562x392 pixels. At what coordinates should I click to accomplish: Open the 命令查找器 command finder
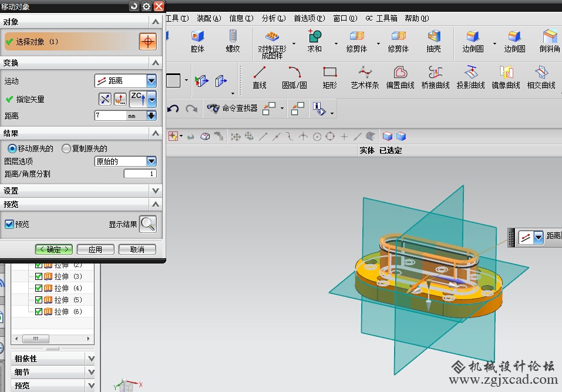click(x=232, y=108)
